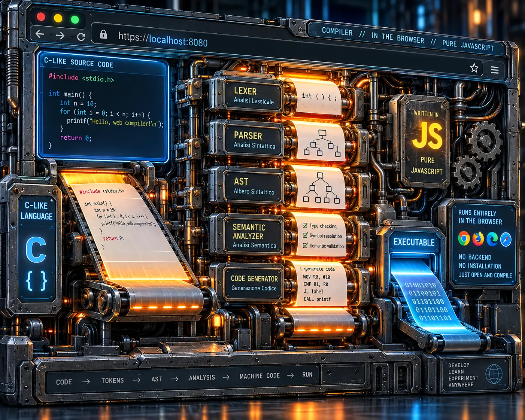Click the "RUNS ENTIRELY IN THE BROWSER" heading
The height and width of the screenshot is (420, 525).
click(480, 217)
